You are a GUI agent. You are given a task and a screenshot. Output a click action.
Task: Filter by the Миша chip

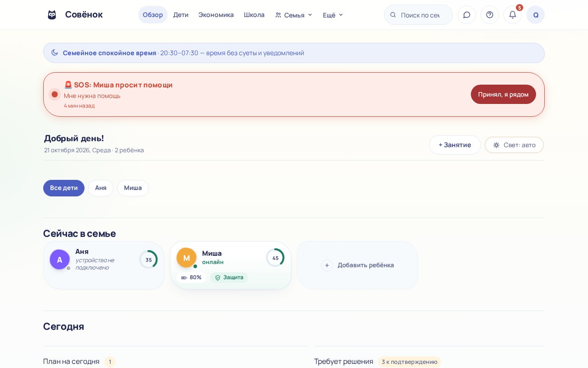133,188
